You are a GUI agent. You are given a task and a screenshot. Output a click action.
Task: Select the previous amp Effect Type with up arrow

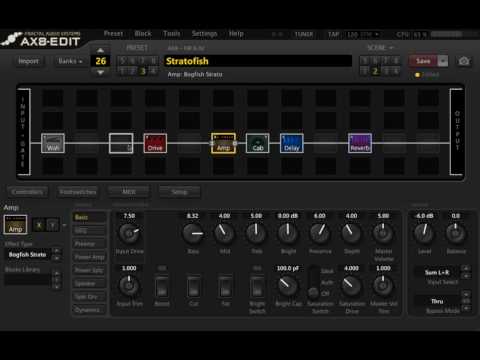(x=57, y=251)
